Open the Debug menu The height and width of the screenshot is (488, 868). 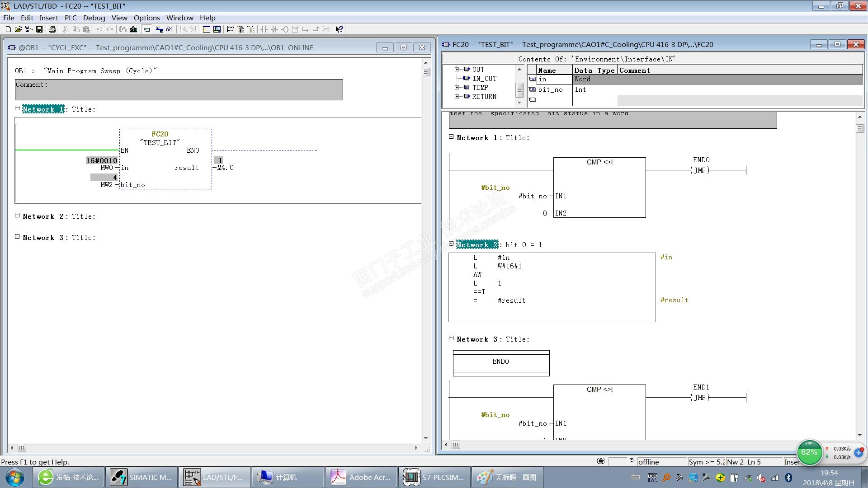(x=94, y=18)
